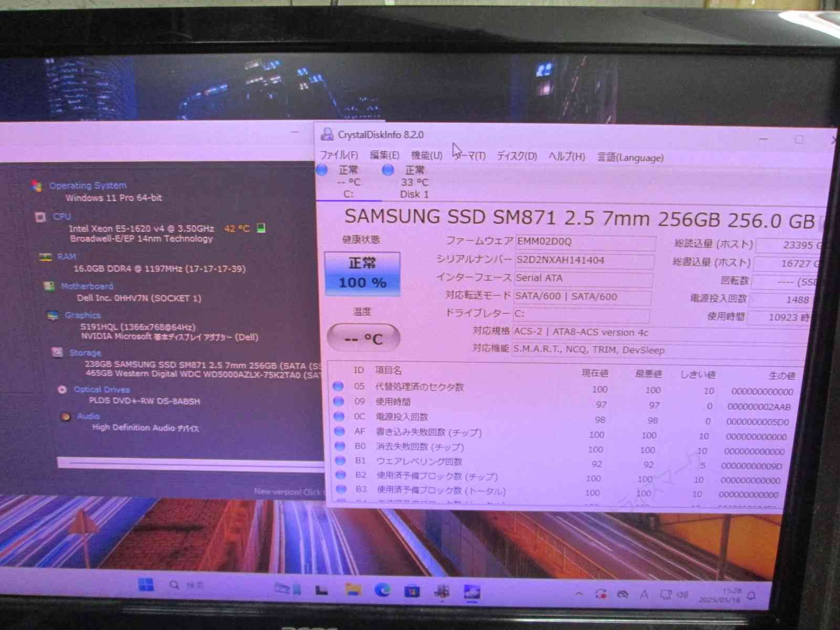Select SMART row B1 ウェアレベリング回数
Viewport: 840px width, 630px height.
pos(558,463)
